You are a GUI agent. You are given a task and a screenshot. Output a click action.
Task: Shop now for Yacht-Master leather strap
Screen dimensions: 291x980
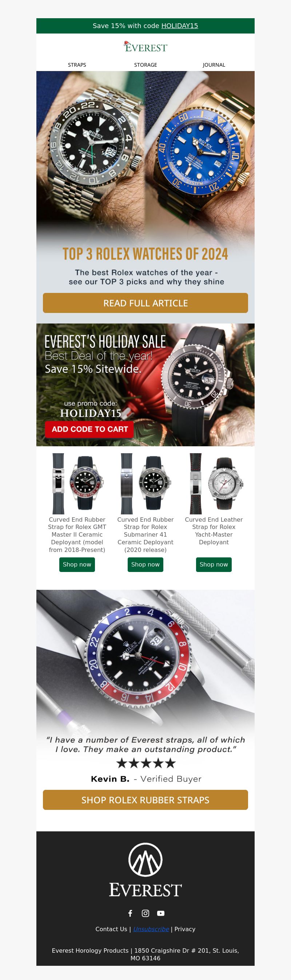(214, 565)
